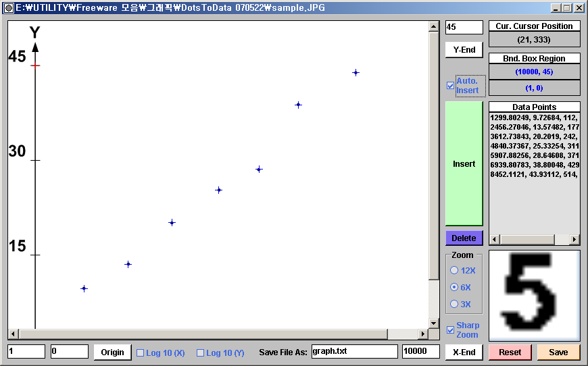Close the DotsToData window
This screenshot has width=588, height=366.
click(579, 8)
